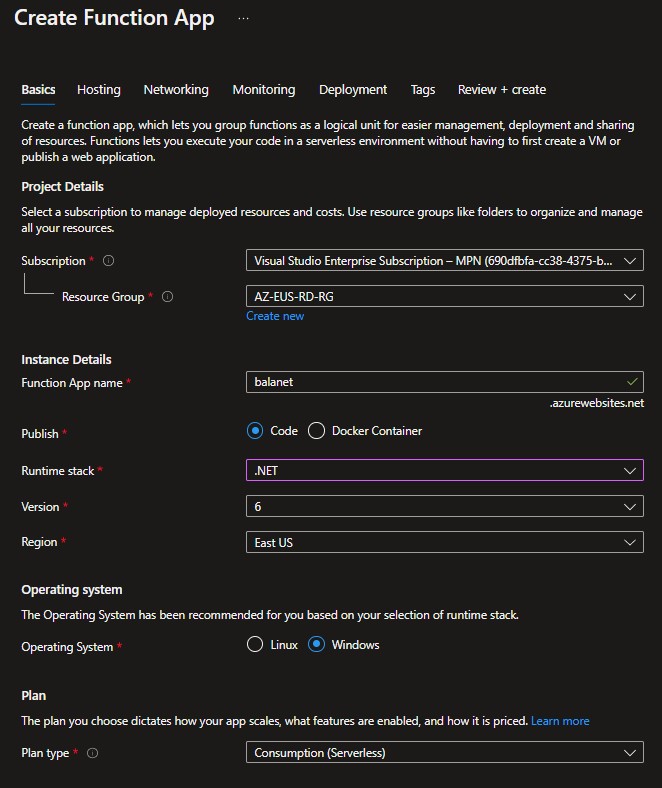This screenshot has width=662, height=788.
Task: Open the Deployment tab
Action: point(353,89)
